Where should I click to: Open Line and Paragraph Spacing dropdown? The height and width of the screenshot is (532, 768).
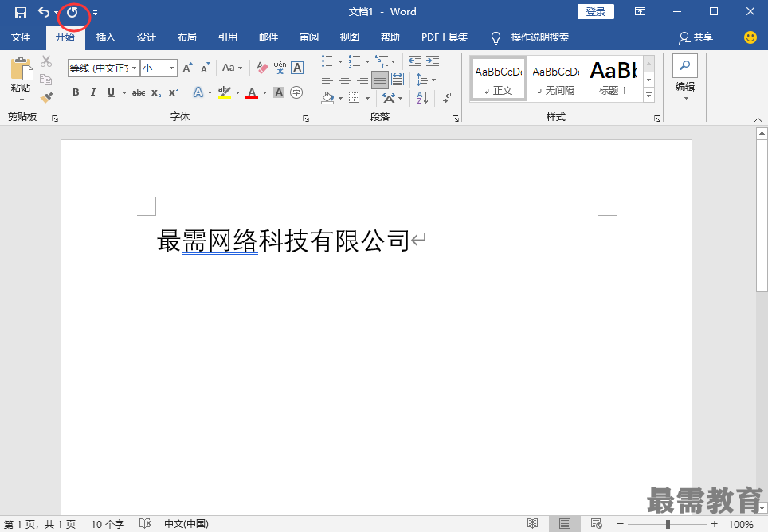(425, 80)
